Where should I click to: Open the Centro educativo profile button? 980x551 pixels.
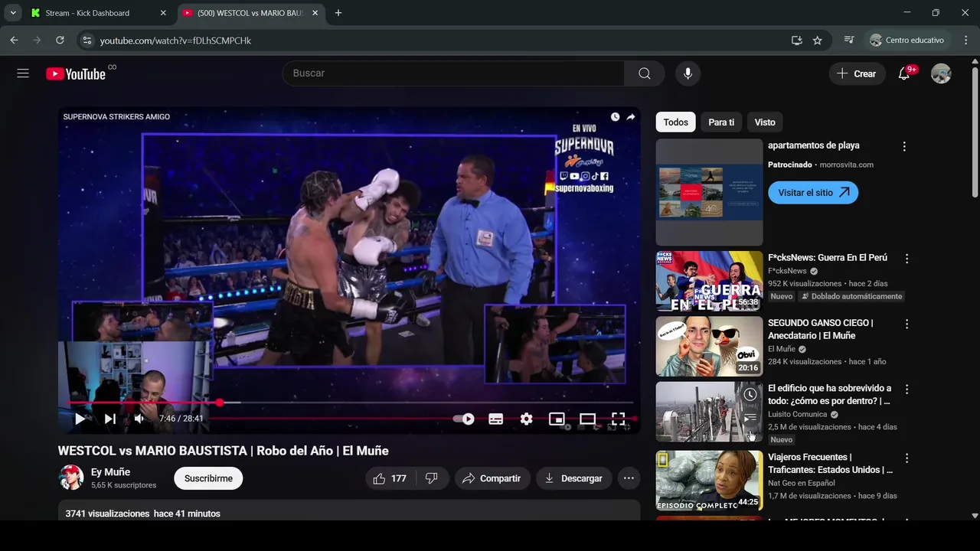(x=907, y=41)
